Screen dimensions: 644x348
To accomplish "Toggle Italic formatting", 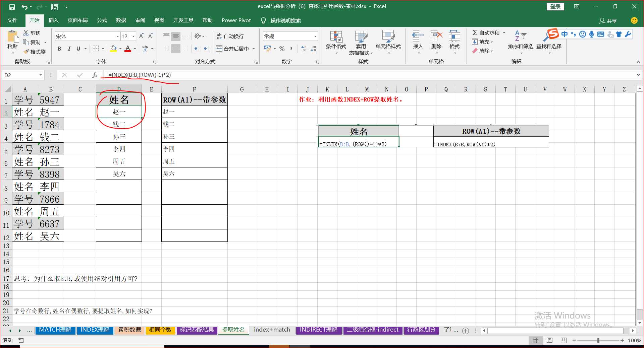I will click(x=69, y=49).
